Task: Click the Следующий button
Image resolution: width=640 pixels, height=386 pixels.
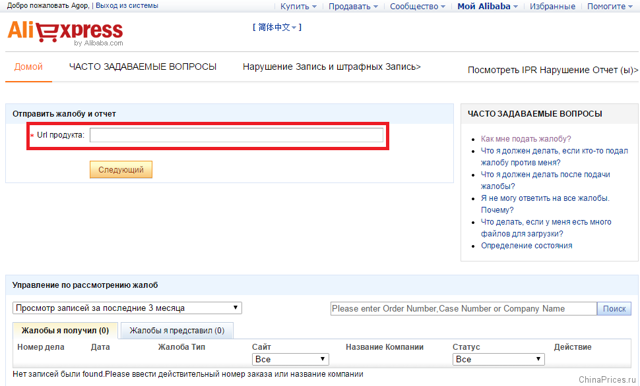Action: point(121,169)
